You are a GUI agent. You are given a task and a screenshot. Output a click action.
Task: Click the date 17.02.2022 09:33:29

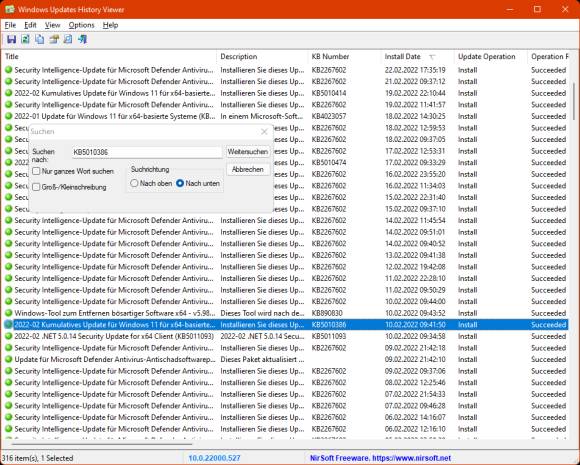(x=415, y=162)
